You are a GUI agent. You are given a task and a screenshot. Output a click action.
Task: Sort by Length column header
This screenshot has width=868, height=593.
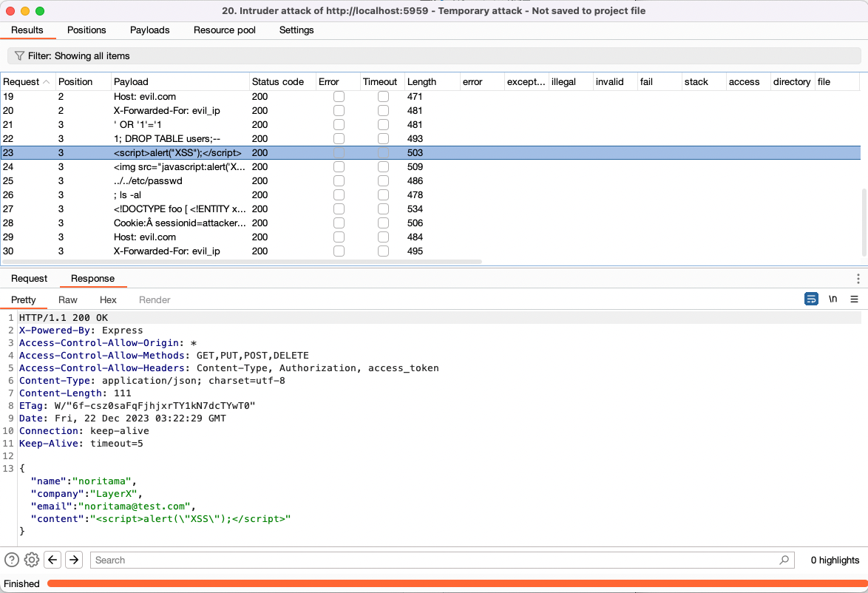click(x=432, y=82)
